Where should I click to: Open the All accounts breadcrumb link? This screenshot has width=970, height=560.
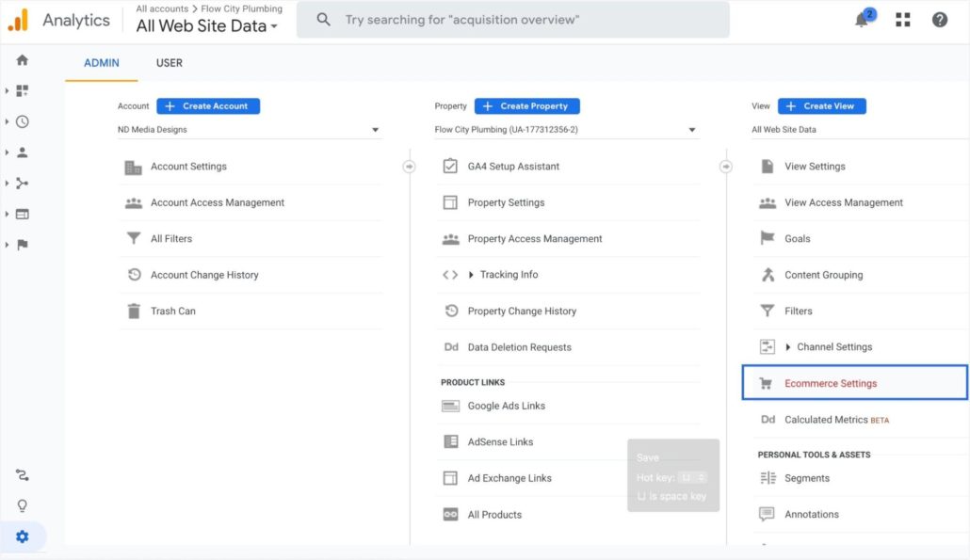click(162, 8)
